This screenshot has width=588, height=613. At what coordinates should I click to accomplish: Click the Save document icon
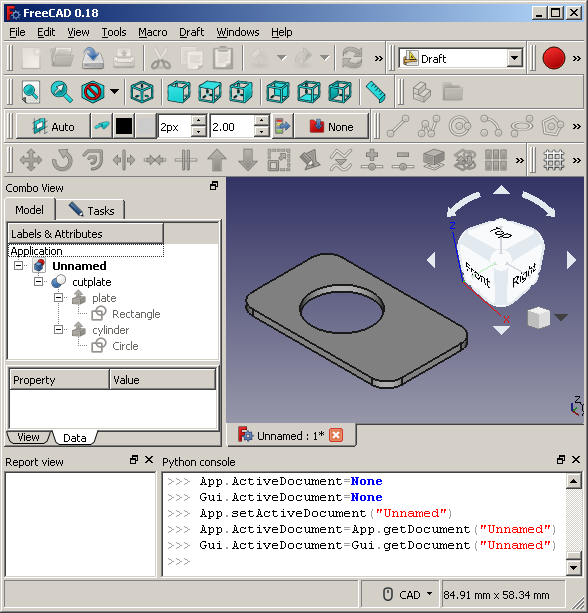[93, 58]
